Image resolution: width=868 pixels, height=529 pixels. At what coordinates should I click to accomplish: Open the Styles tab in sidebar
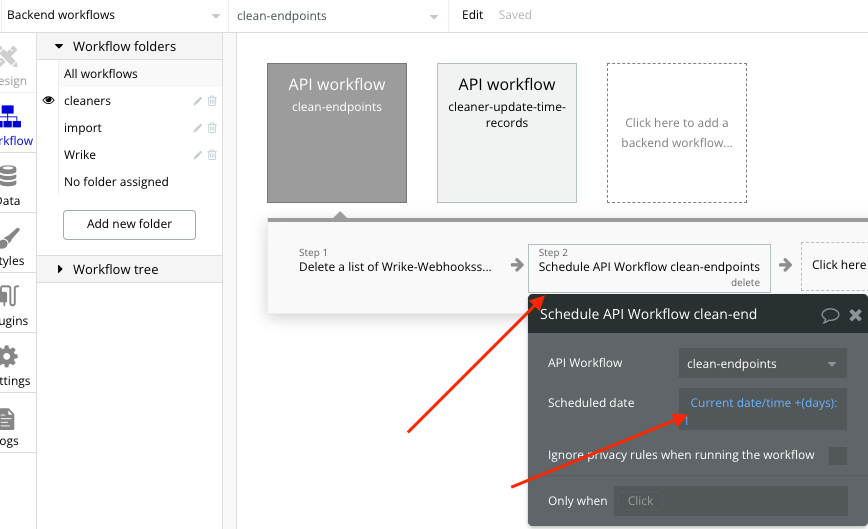(10, 246)
